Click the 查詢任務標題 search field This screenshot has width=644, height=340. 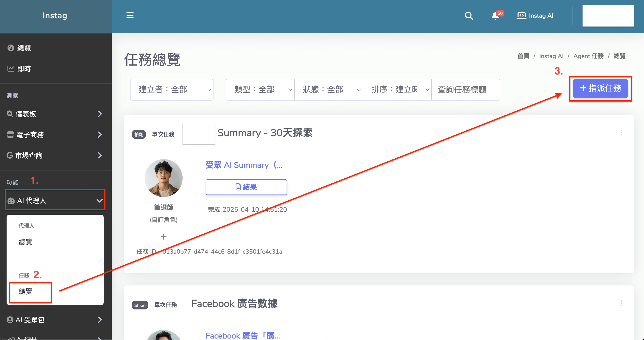coord(465,90)
